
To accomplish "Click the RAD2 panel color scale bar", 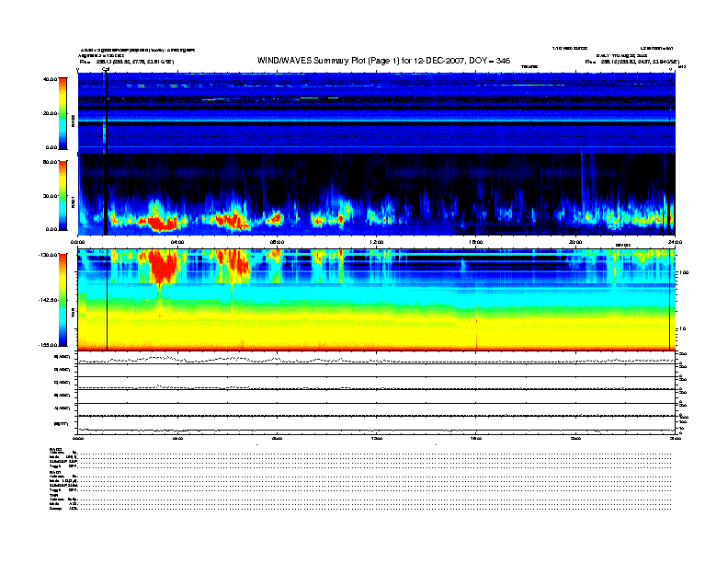I will 63,114.
